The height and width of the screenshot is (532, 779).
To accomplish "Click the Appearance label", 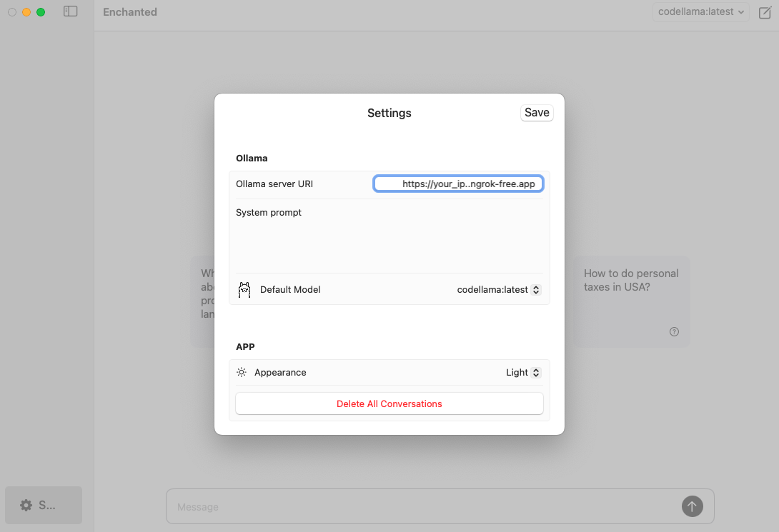I will [280, 373].
